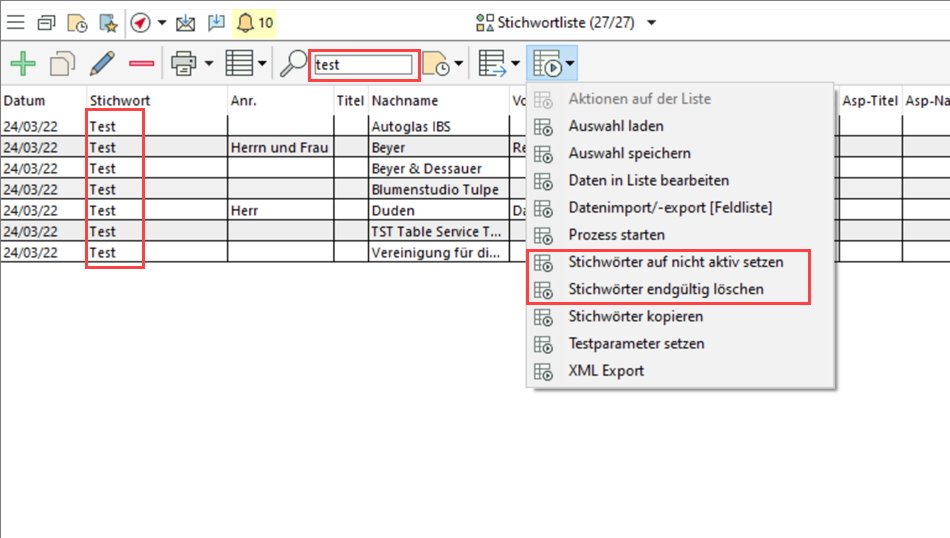Click the green plus add-new icon
Screen dimensions: 950x538
tap(22, 65)
